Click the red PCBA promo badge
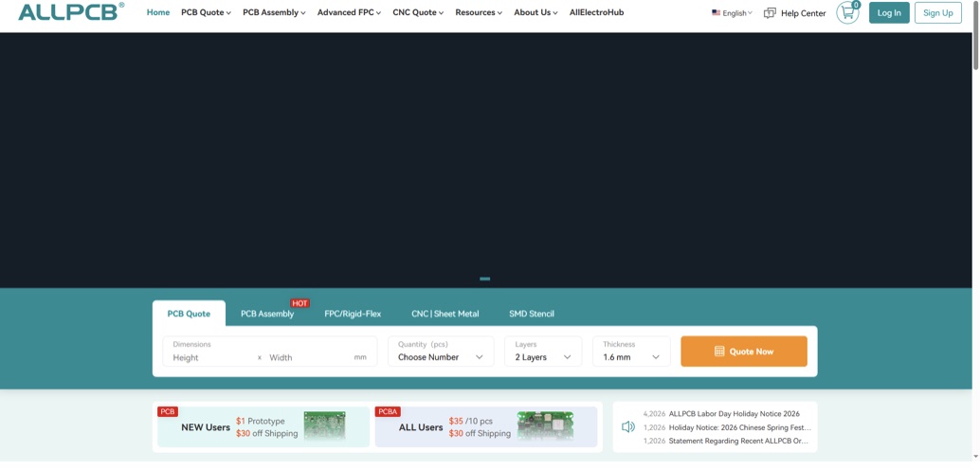This screenshot has width=980, height=470. [388, 411]
